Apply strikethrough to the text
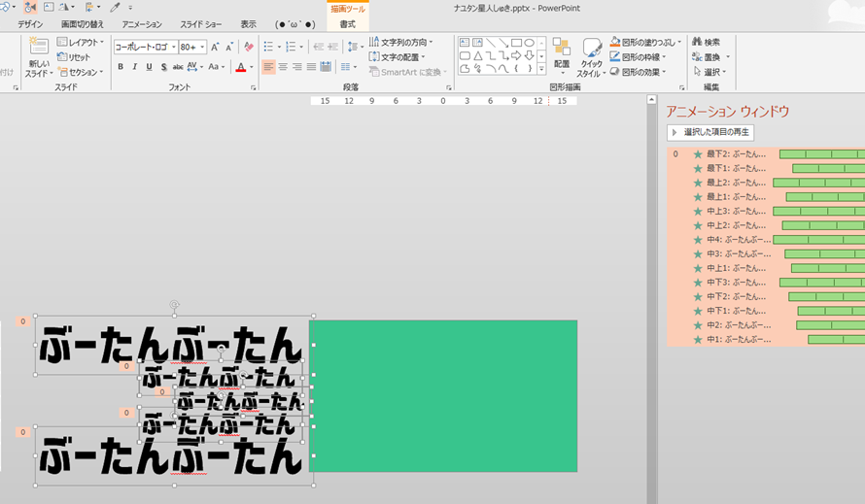This screenshot has height=504, width=865. (x=178, y=67)
